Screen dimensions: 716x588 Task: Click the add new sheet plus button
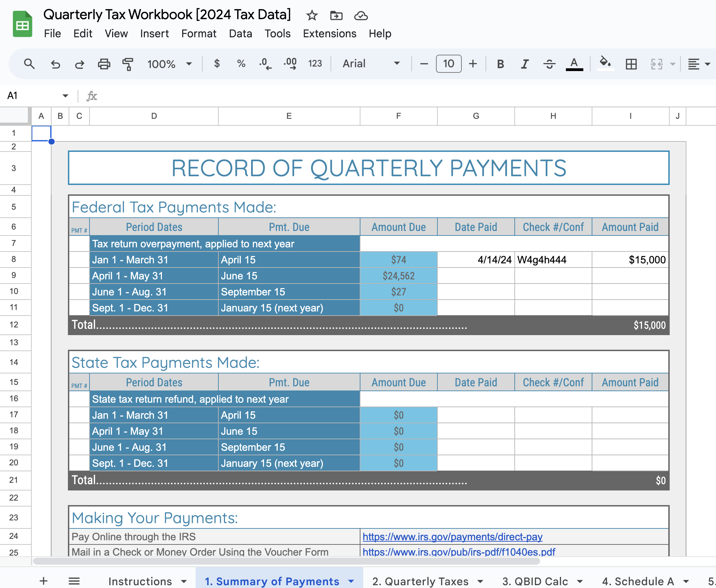44,581
